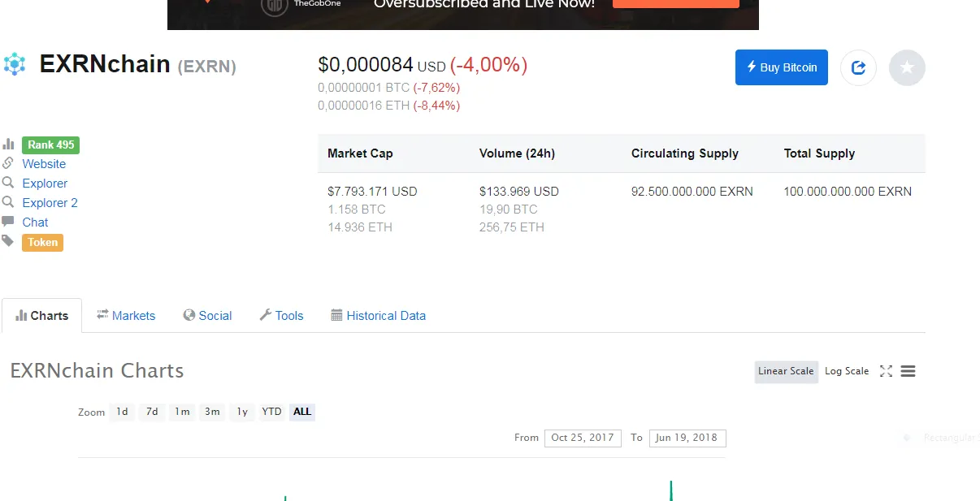The width and height of the screenshot is (980, 501).
Task: Click the Rank 495 badge
Action: click(50, 145)
